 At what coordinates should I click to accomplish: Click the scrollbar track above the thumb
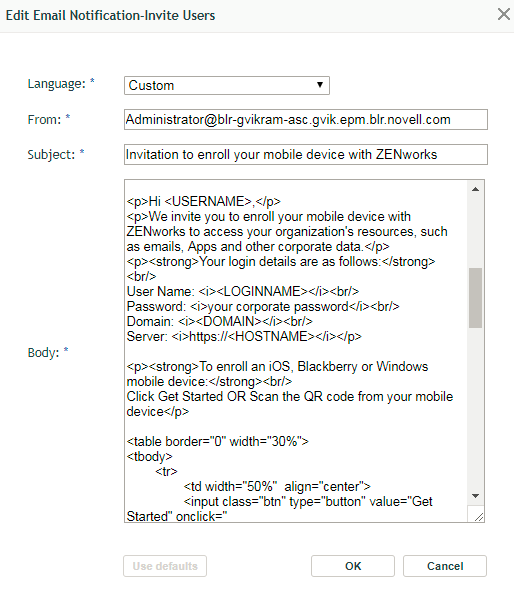coord(475,232)
